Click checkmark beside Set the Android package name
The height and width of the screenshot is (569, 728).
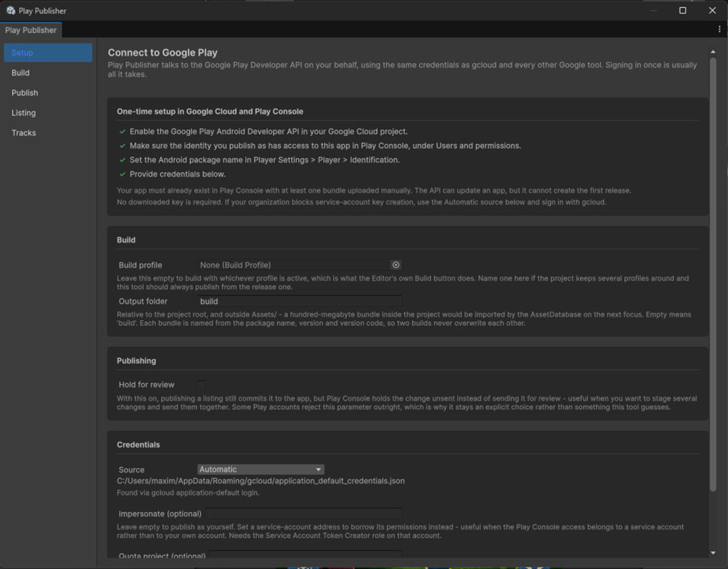coord(122,160)
